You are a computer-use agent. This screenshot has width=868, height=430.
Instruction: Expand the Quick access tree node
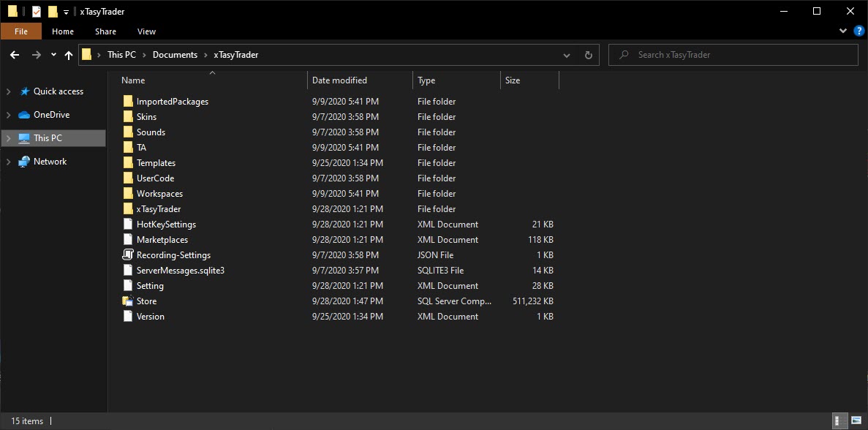point(9,91)
